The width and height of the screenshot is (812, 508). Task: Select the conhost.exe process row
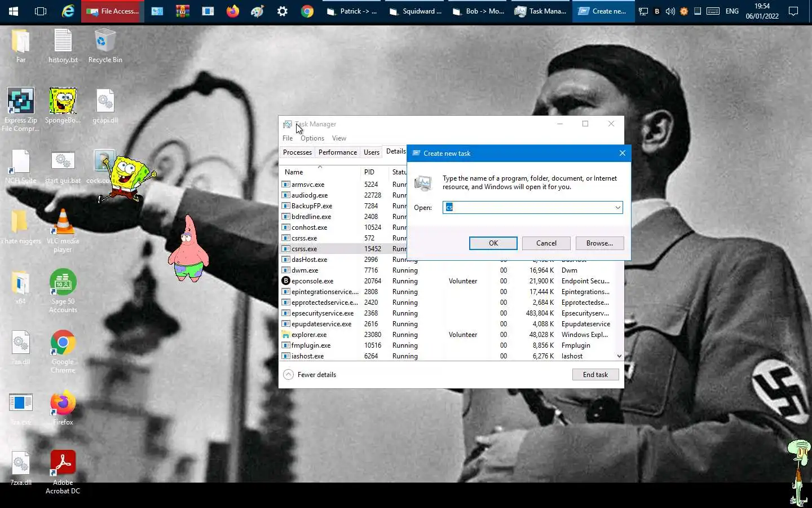tap(343, 227)
